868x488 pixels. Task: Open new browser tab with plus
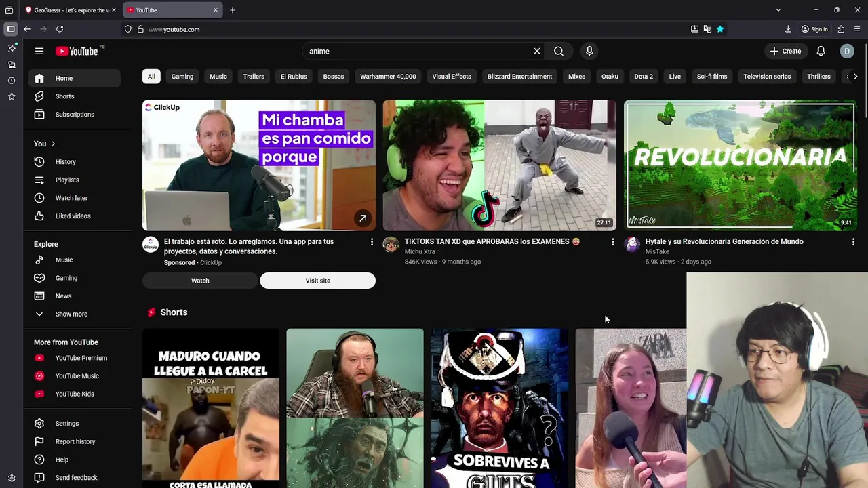click(x=233, y=10)
